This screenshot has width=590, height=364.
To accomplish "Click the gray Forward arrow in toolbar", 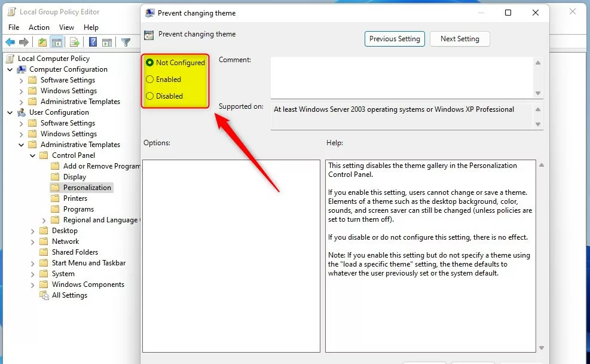I will click(24, 42).
